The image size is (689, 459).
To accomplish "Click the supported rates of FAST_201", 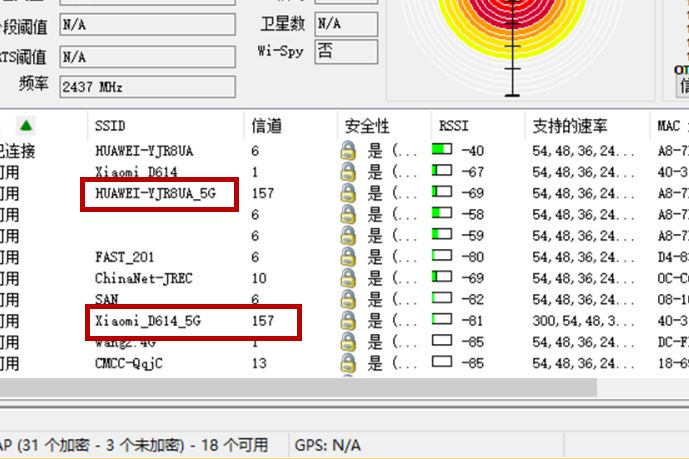I will pos(584,257).
